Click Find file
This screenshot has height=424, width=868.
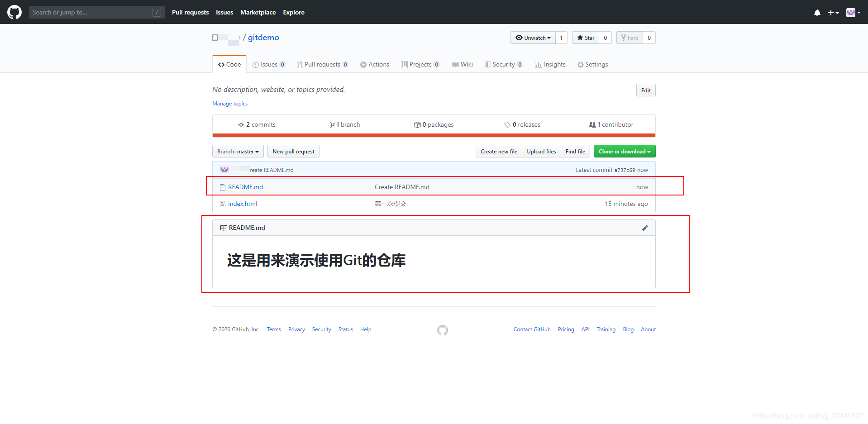pos(575,151)
